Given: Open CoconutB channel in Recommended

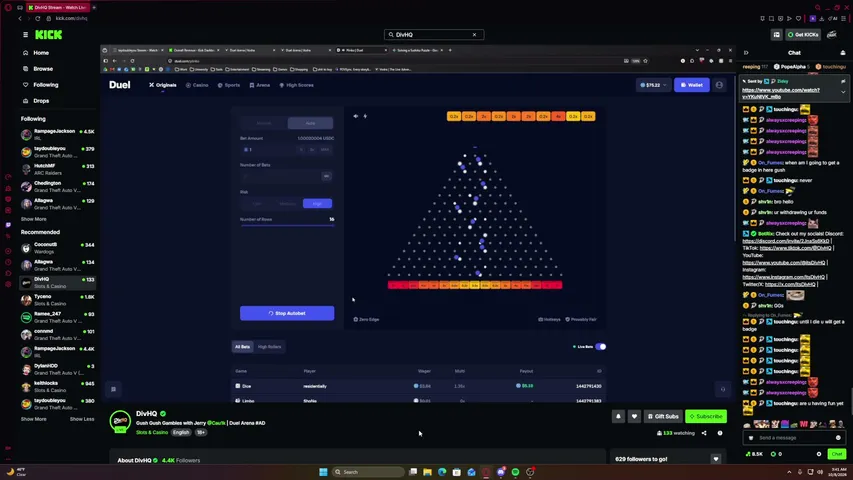Looking at the screenshot, I should (57, 248).
